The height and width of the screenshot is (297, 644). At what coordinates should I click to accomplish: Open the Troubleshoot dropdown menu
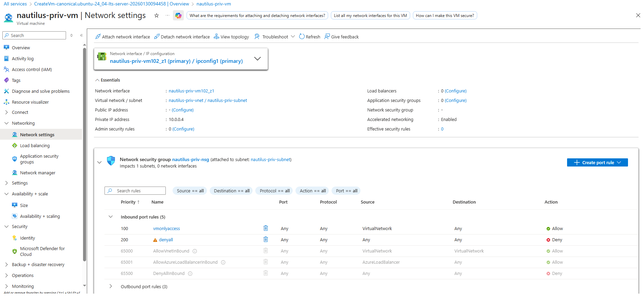coord(275,37)
